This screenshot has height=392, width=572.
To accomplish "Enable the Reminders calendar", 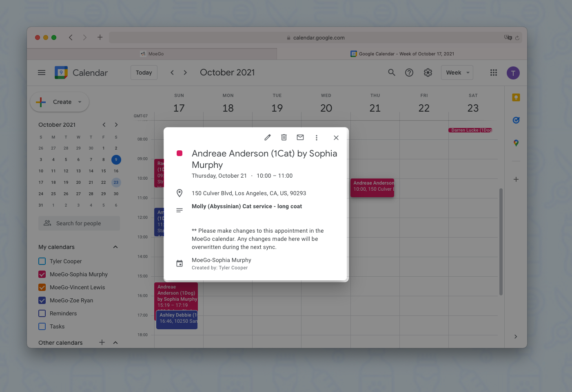I will pos(42,313).
